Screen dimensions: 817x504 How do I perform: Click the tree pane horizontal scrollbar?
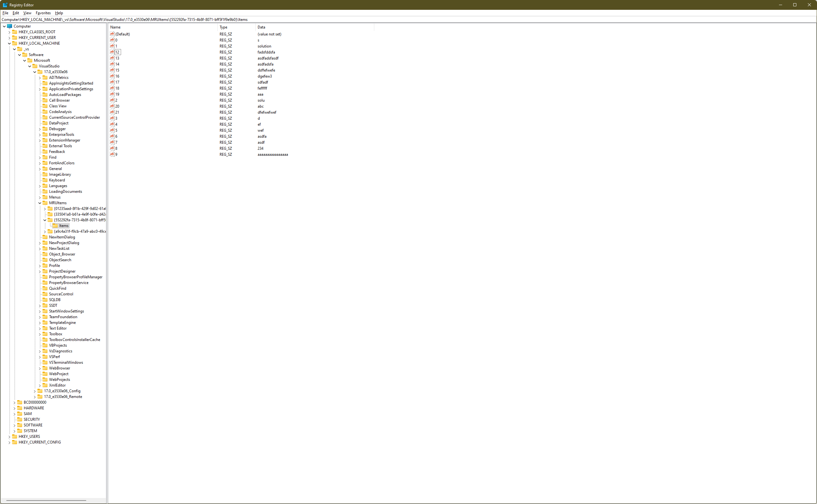coord(46,500)
